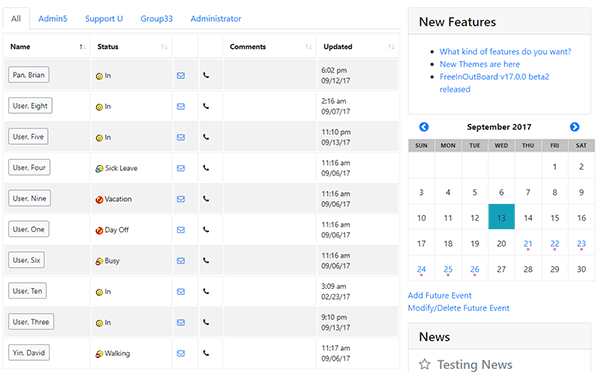The width and height of the screenshot is (600, 372).
Task: Sort table by Comments column arrows
Action: tap(308, 47)
